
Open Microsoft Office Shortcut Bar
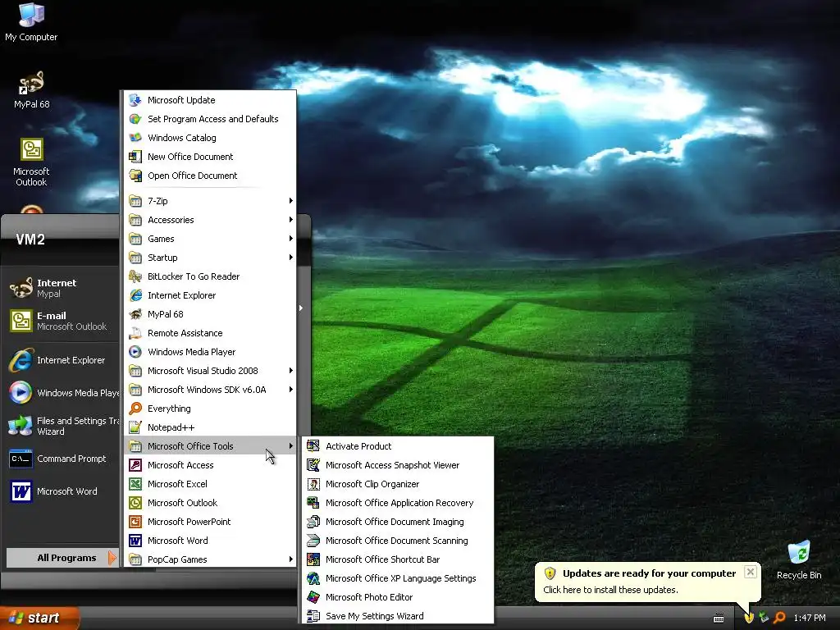click(398, 559)
